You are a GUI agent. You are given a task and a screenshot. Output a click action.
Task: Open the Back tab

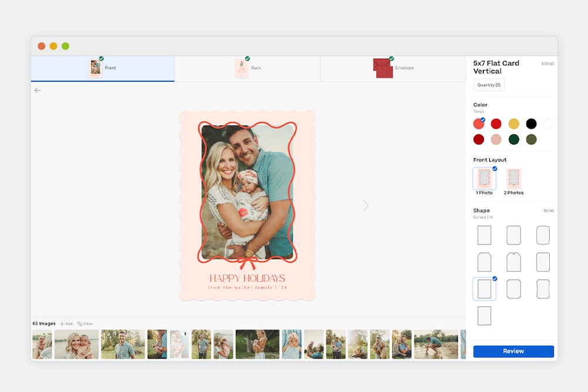[x=248, y=68]
